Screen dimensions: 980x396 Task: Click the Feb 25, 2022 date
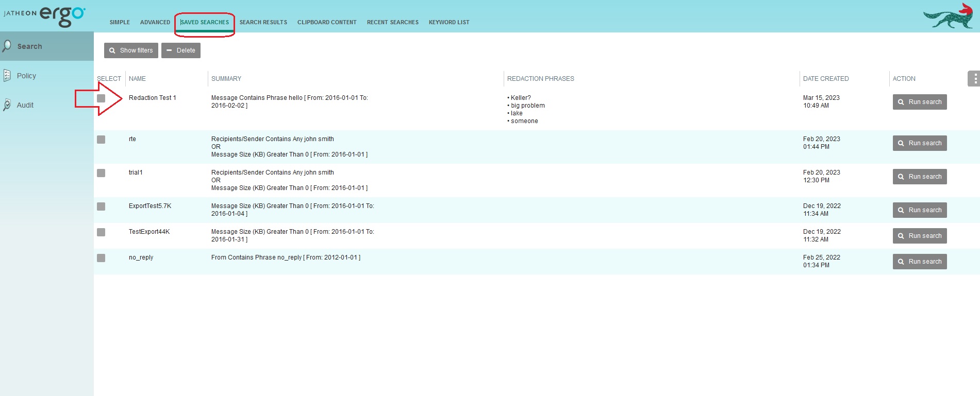click(x=822, y=257)
